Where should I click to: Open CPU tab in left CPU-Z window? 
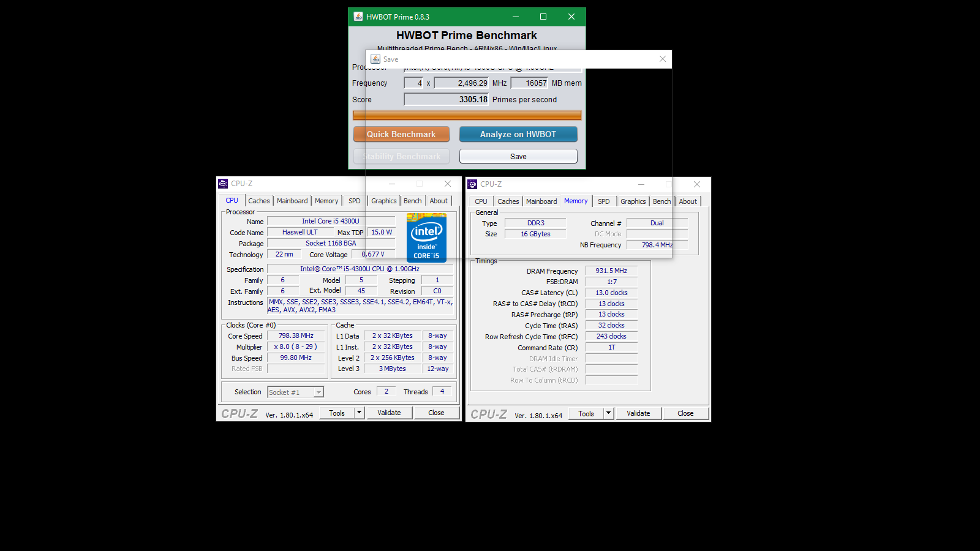pyautogui.click(x=232, y=200)
